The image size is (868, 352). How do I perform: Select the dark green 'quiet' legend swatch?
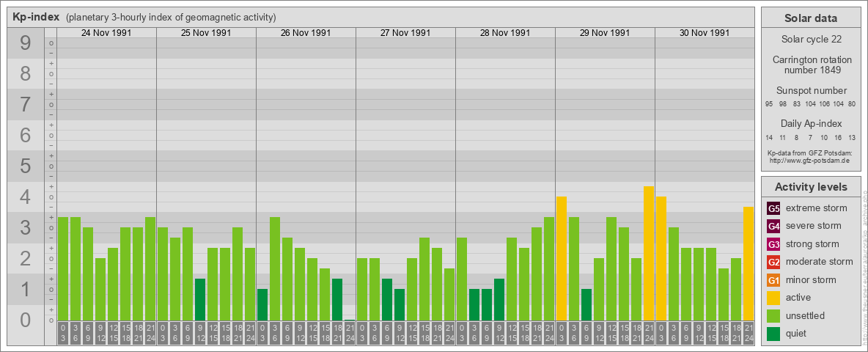point(773,333)
